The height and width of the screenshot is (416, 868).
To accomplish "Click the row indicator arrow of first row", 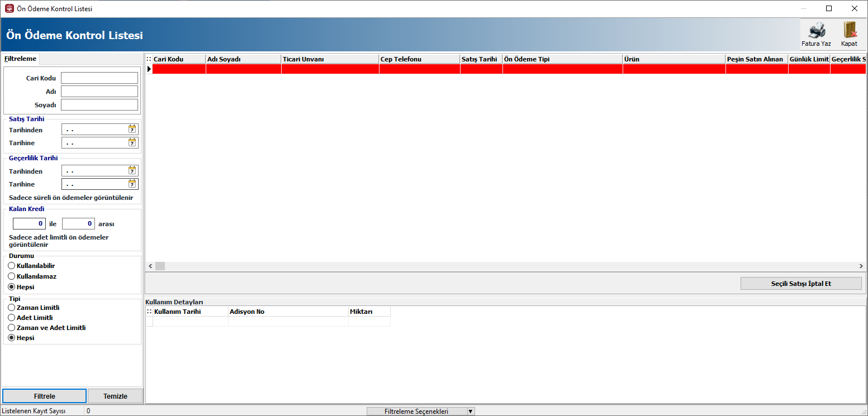I will [x=149, y=69].
